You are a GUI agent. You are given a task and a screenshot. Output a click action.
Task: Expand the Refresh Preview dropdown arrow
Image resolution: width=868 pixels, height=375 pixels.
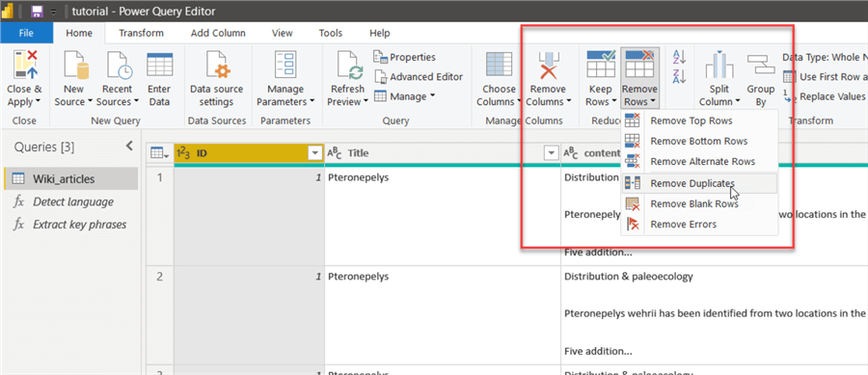366,102
